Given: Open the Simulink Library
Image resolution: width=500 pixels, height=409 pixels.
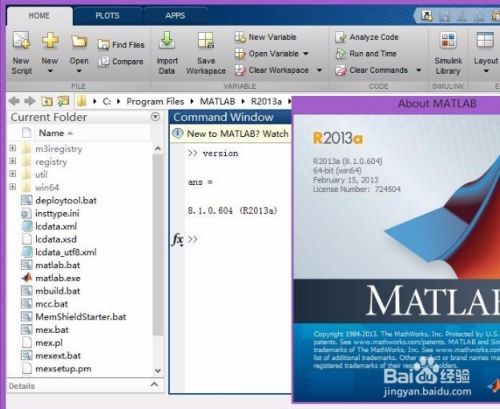Looking at the screenshot, I should (x=448, y=53).
